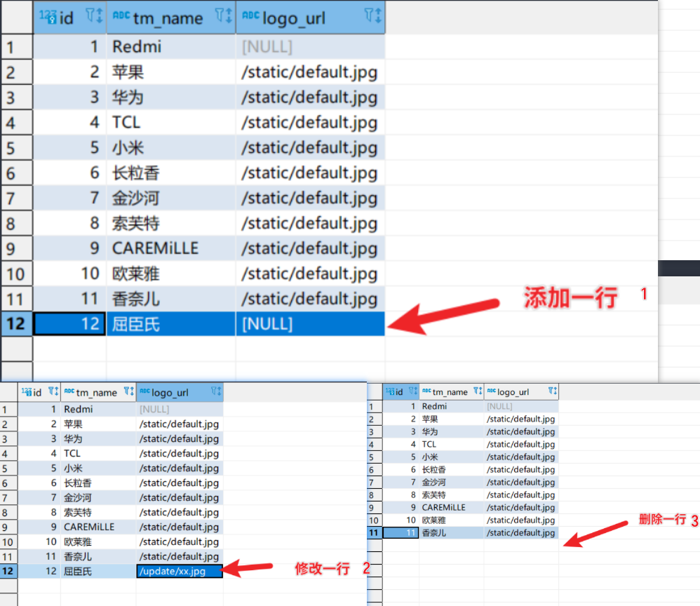Click the id cell 11 in the bottom-right grid

point(401,533)
